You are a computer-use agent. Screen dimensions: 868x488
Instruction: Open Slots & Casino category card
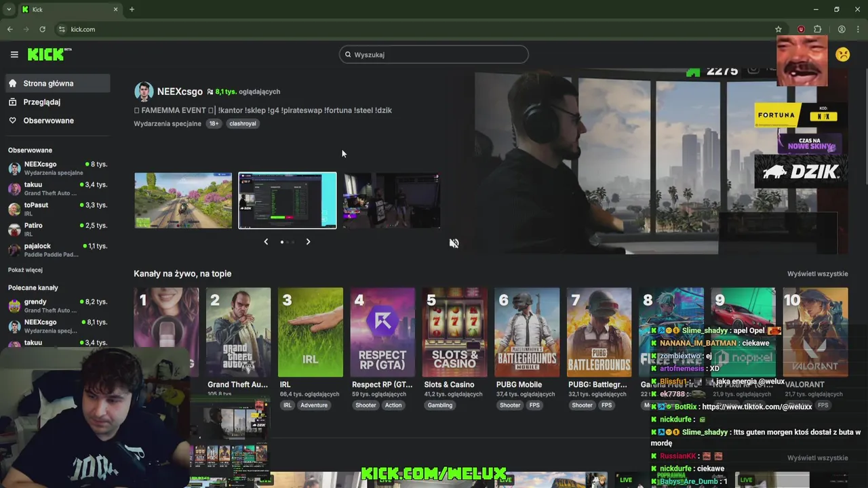coord(455,332)
